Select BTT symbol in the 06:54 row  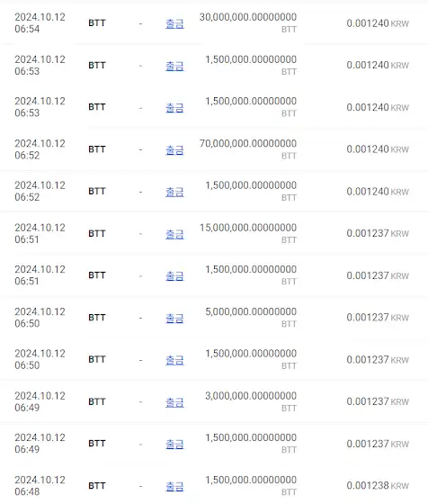[x=97, y=23]
